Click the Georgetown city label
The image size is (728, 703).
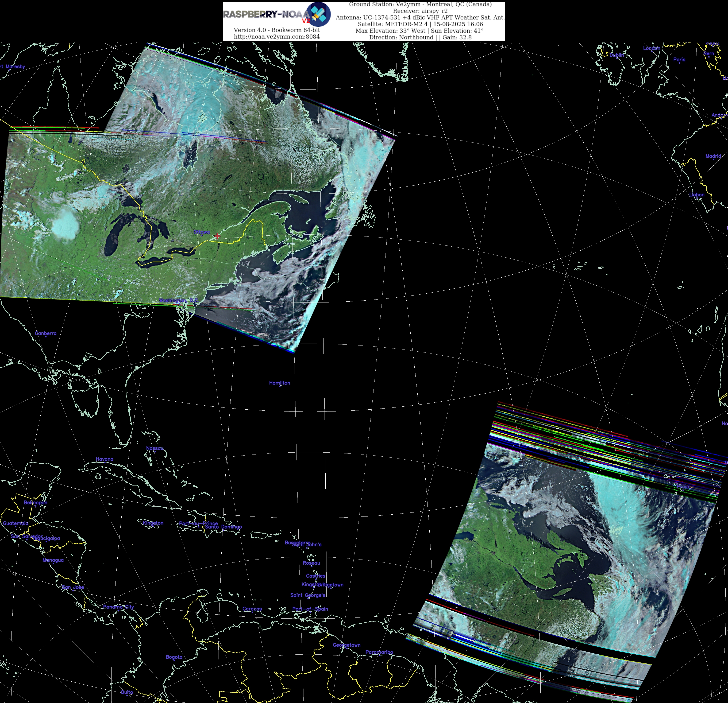point(346,645)
